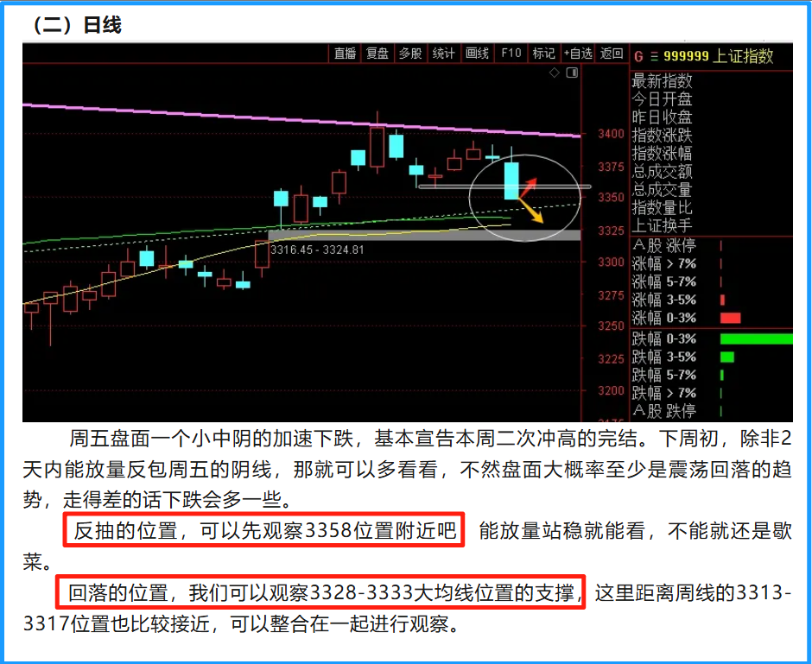Screen dimensions: 812x664
Task: Click the 跌幅 3-5% green bar
Action: pos(727,357)
